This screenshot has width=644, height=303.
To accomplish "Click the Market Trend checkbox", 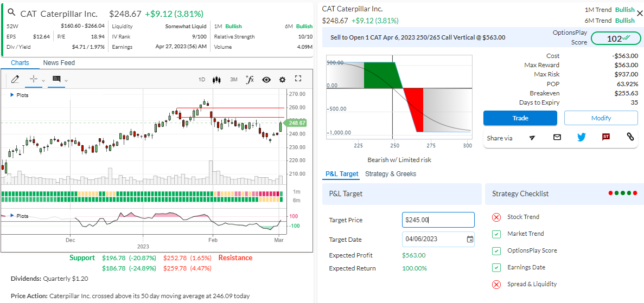I will point(496,234).
